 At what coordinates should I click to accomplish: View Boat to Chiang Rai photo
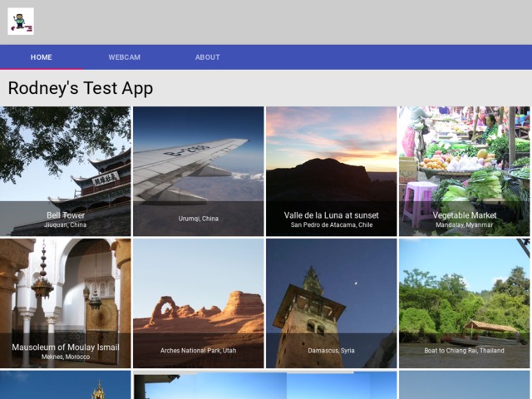point(464,303)
